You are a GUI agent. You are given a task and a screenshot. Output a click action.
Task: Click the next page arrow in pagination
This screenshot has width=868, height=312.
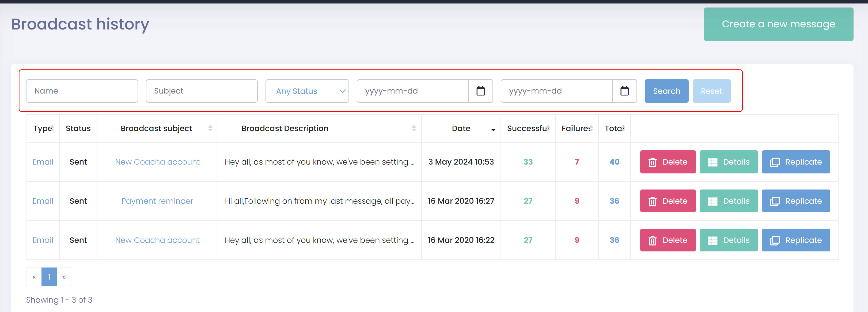click(64, 277)
